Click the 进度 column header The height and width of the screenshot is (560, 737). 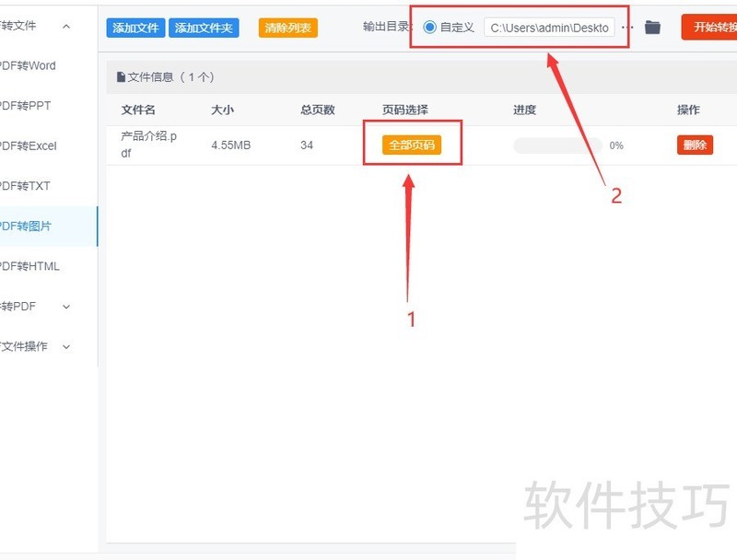(524, 110)
